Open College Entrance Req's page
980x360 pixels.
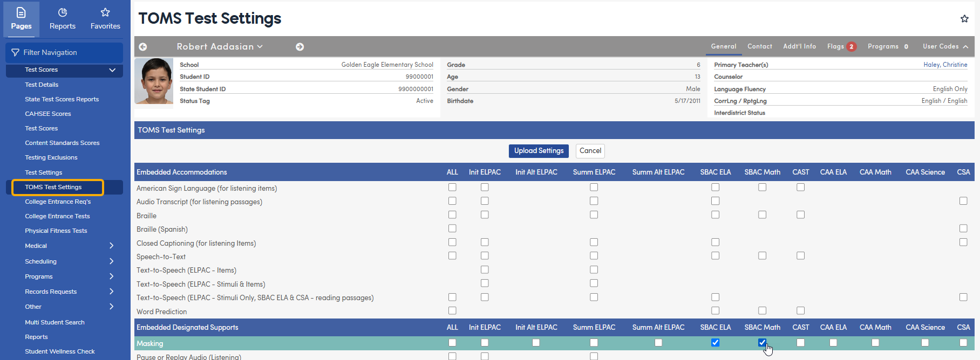(x=58, y=202)
